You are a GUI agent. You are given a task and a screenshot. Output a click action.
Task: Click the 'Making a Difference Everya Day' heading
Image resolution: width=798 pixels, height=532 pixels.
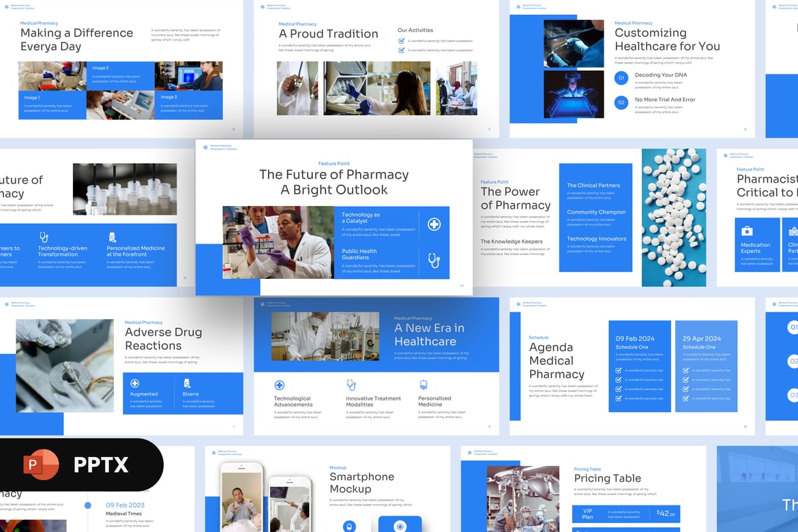click(x=76, y=40)
